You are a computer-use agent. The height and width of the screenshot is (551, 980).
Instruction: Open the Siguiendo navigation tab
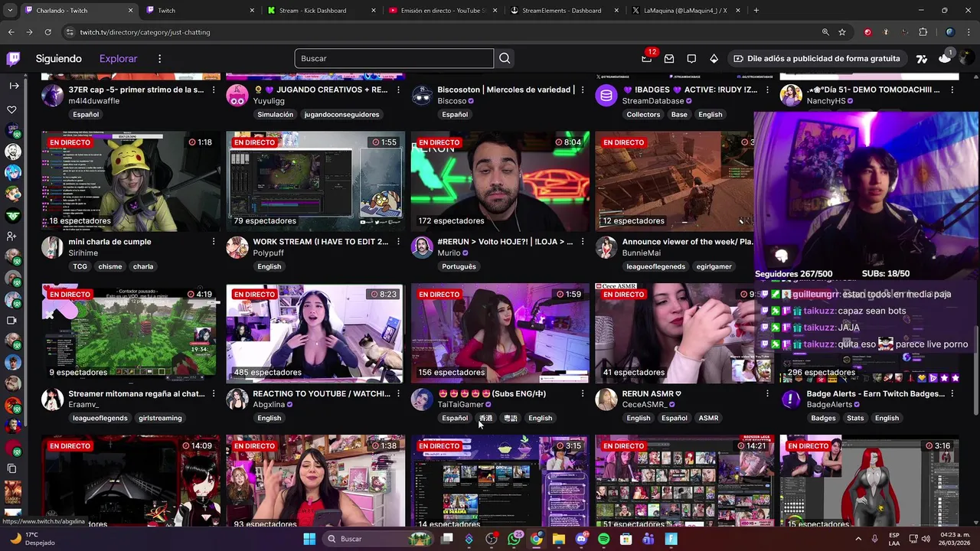click(x=58, y=59)
